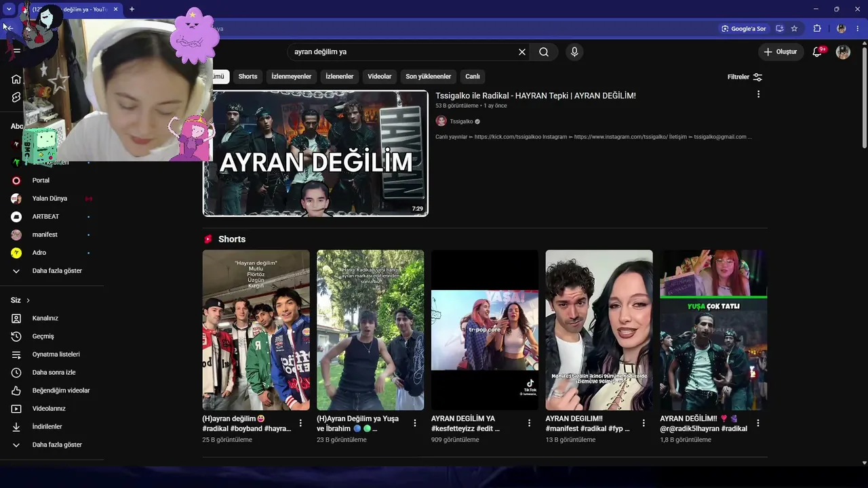This screenshot has height=488, width=868.
Task: Play the AYRAN DEĞİLİM video thumbnail
Action: [x=315, y=153]
